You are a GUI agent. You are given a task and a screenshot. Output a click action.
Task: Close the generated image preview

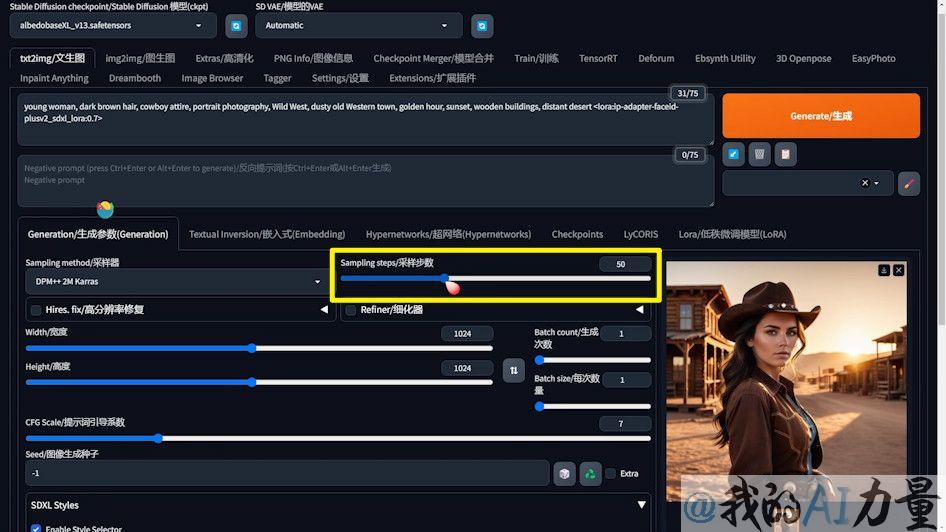point(898,270)
